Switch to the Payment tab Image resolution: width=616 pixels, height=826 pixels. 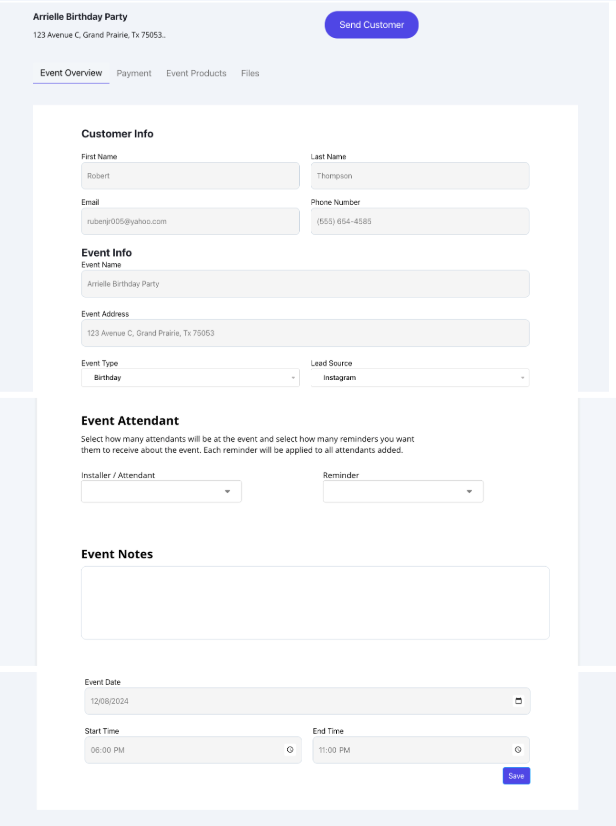click(x=134, y=73)
